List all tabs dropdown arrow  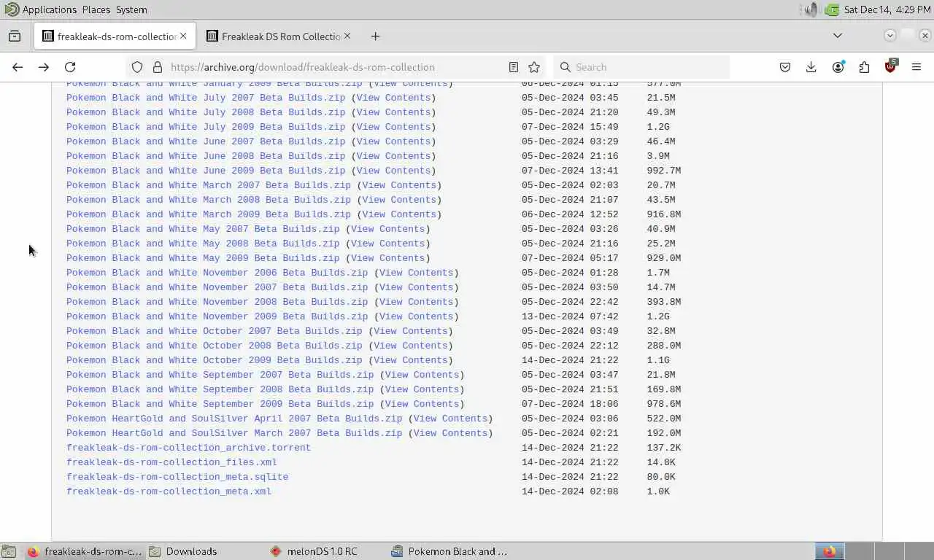[x=838, y=36]
